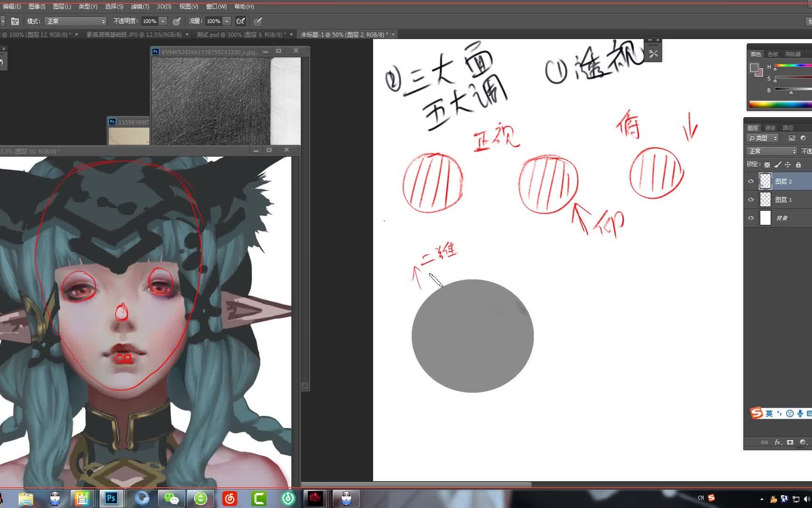Screen dimensions: 812x508
Task: Open flow 流量 dropdown arrow
Action: pyautogui.click(x=227, y=21)
